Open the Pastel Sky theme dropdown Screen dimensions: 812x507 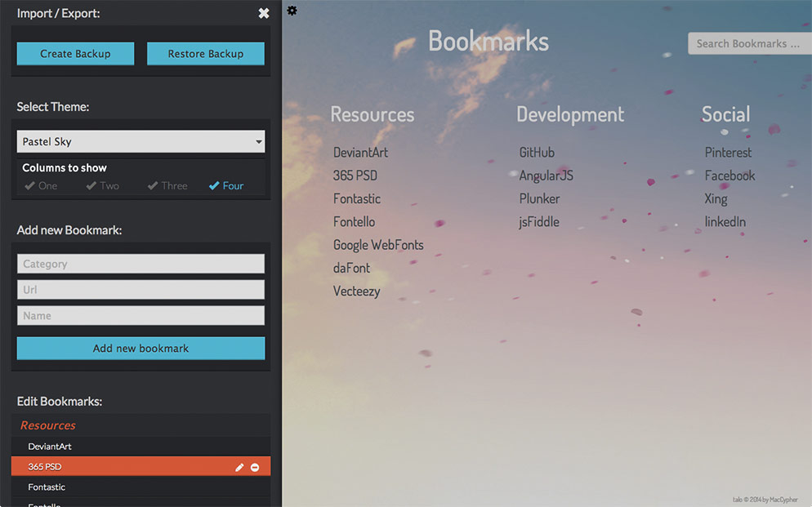(141, 141)
